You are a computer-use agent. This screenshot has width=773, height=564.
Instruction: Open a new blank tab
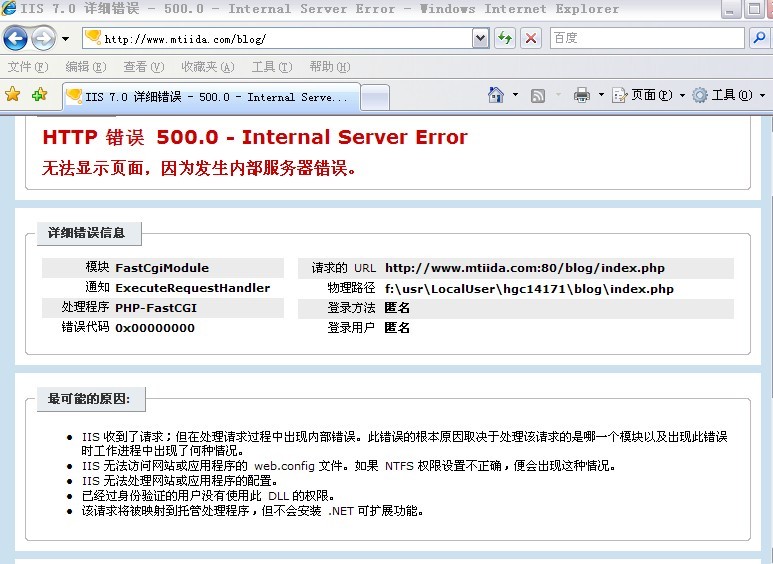(x=375, y=97)
